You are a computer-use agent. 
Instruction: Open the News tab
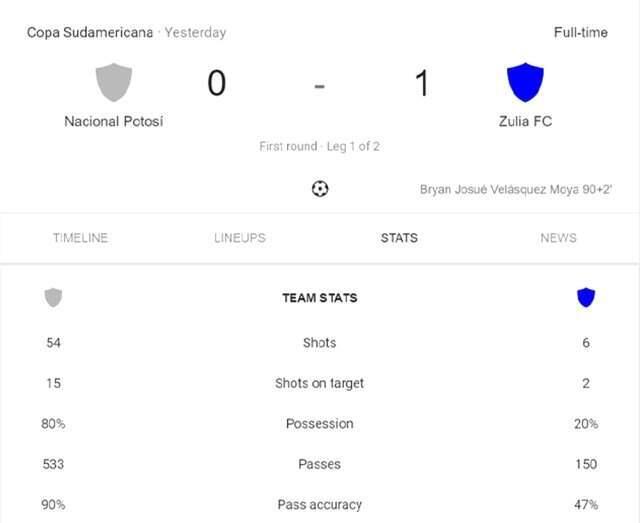point(558,238)
